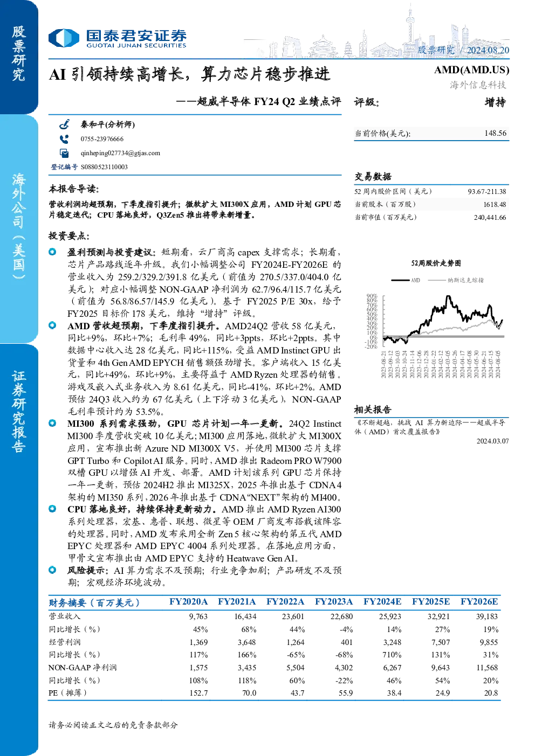535x756 pixels.
Task: Click the FY2024E column header
Action: (382, 602)
